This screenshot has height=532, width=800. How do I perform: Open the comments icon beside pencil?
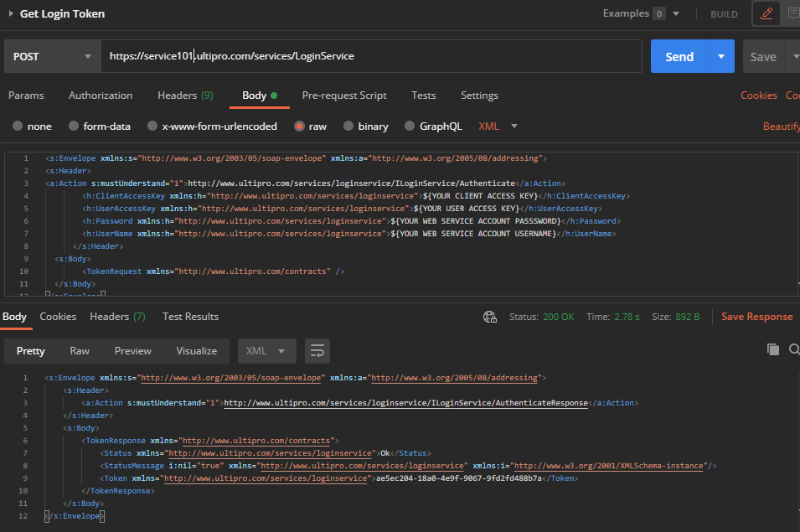(793, 13)
